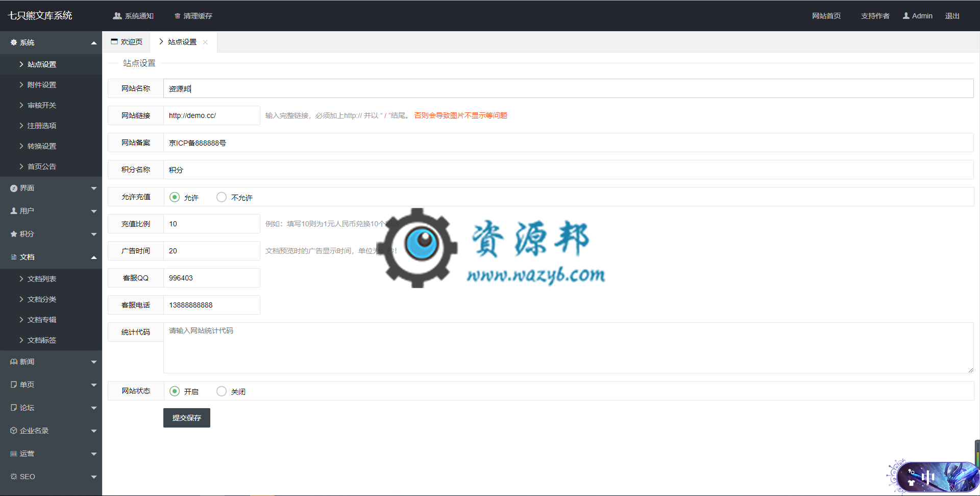Open 附件设置 in sidebar

(x=51, y=85)
